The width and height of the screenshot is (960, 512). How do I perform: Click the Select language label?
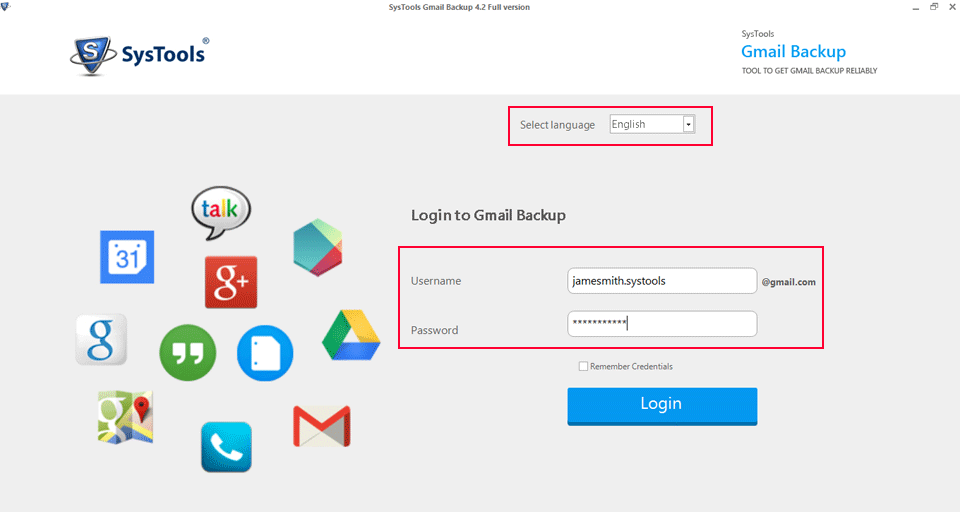click(557, 125)
